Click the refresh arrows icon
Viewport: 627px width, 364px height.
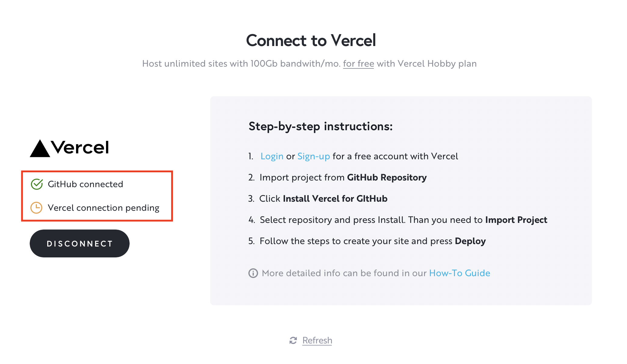[x=293, y=340]
